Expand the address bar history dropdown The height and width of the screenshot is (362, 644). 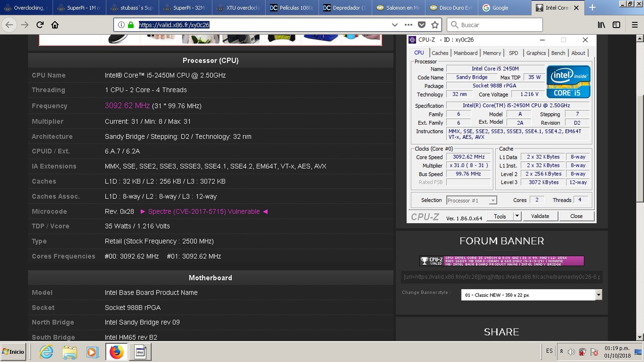coord(395,25)
